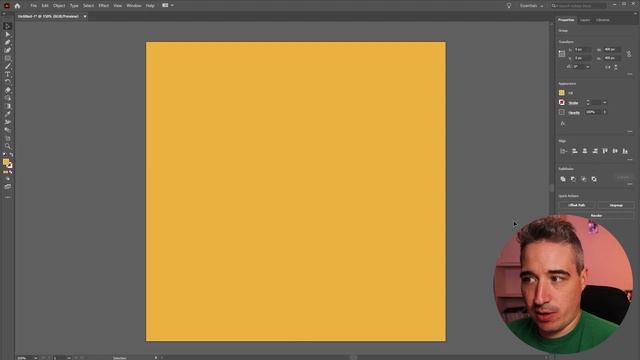Open Discover lightbulb icon
This screenshot has height=360, width=640.
click(x=509, y=6)
